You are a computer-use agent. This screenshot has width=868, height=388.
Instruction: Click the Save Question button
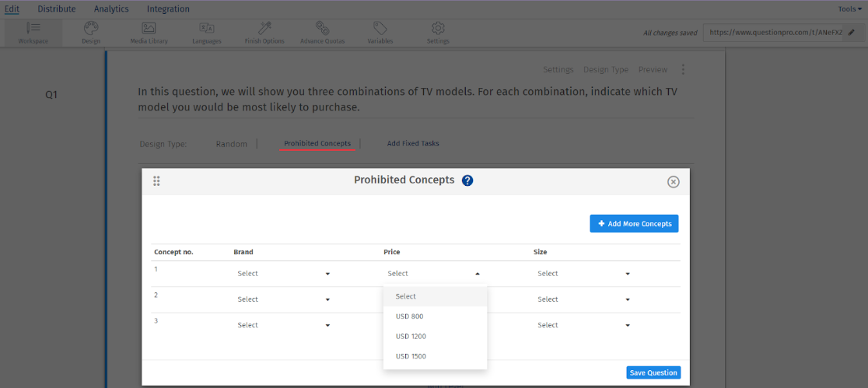[653, 372]
